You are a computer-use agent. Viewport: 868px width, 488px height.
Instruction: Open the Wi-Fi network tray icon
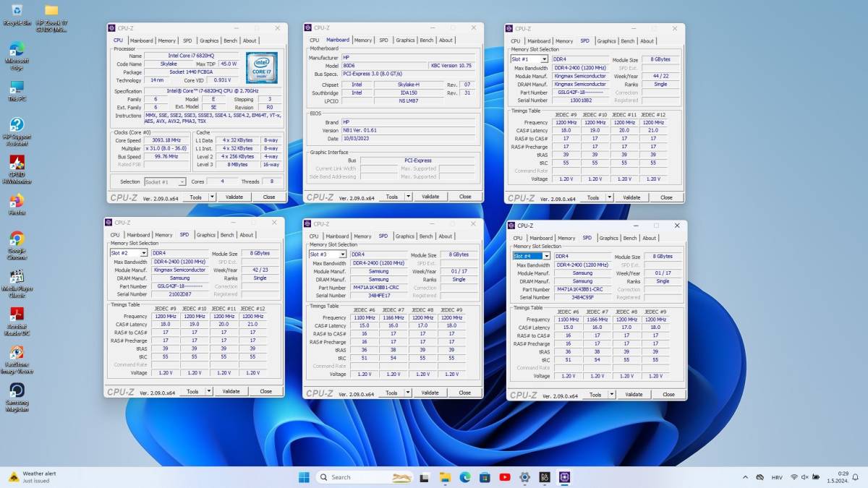794,477
